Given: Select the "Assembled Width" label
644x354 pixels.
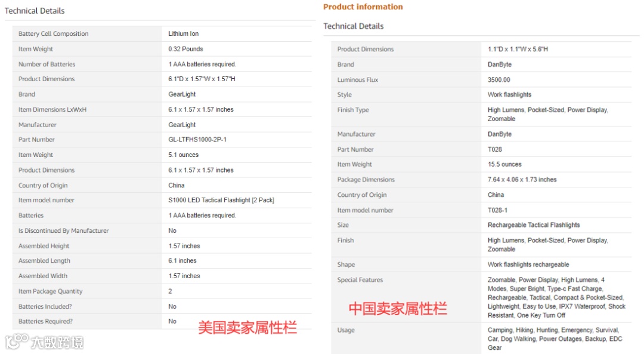Looking at the screenshot, I should click(43, 276).
